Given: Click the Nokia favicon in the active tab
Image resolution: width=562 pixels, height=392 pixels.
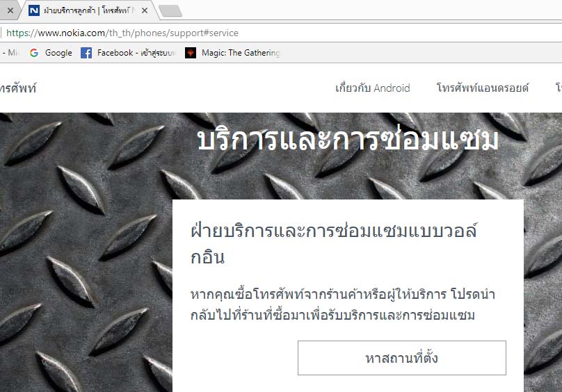Looking at the screenshot, I should 34,10.
